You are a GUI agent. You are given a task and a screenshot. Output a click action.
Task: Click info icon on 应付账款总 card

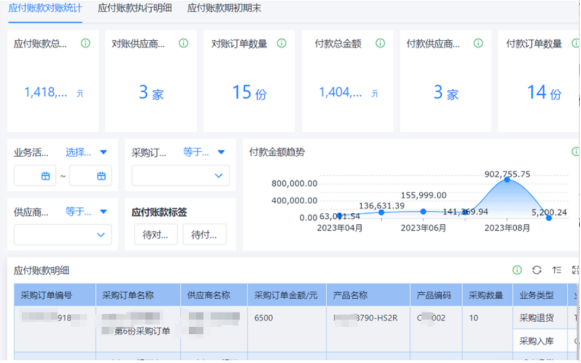click(x=86, y=43)
